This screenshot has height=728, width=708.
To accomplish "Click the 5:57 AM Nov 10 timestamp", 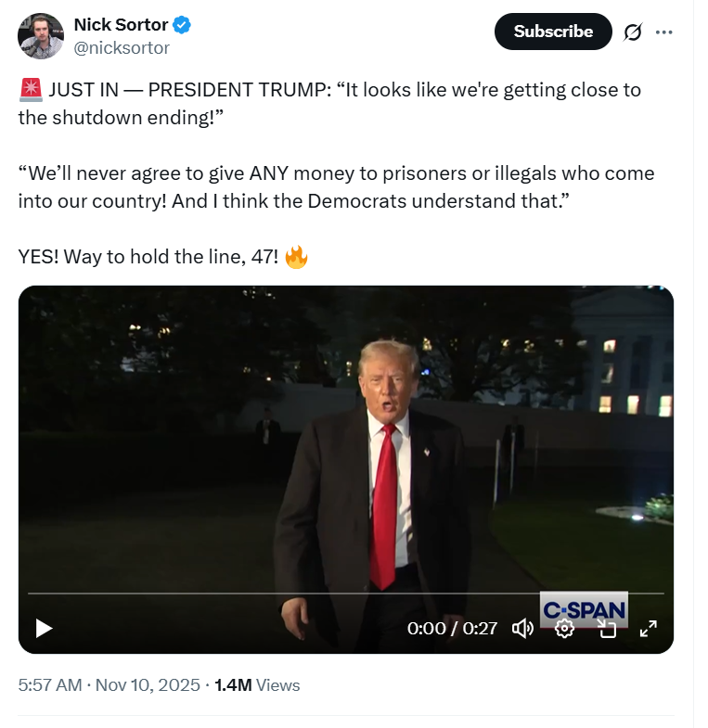I will click(x=109, y=685).
